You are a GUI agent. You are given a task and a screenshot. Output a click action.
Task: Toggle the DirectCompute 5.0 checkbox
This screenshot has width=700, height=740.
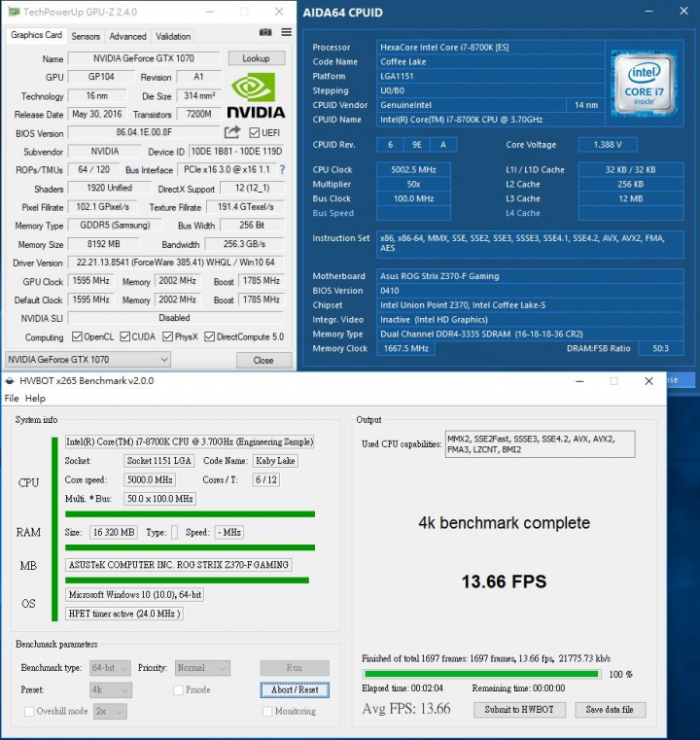209,336
